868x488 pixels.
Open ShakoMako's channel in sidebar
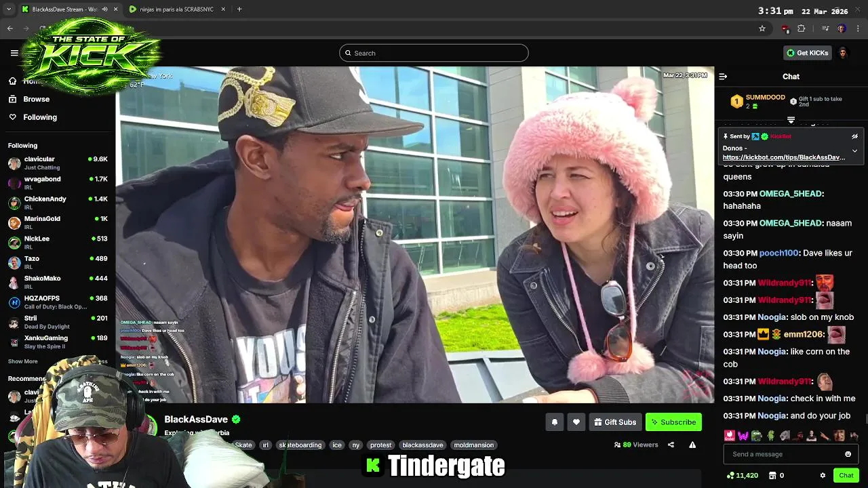pos(58,283)
